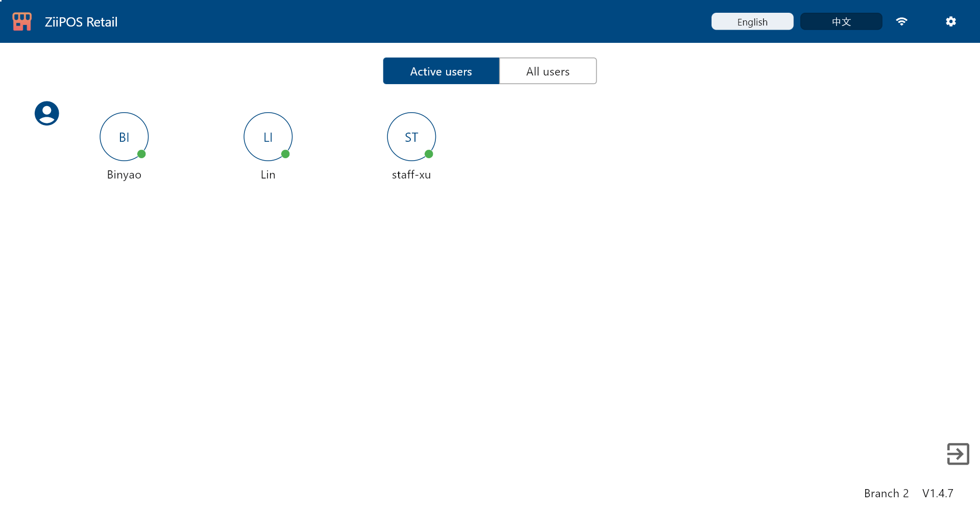The image size is (980, 510).
Task: Click the Lin name label
Action: 268,174
